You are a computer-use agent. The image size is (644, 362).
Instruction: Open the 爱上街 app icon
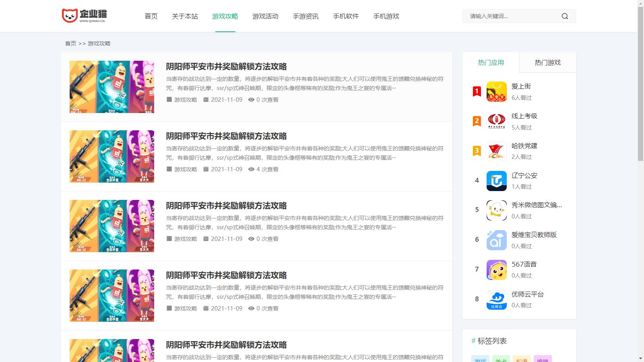(x=496, y=92)
